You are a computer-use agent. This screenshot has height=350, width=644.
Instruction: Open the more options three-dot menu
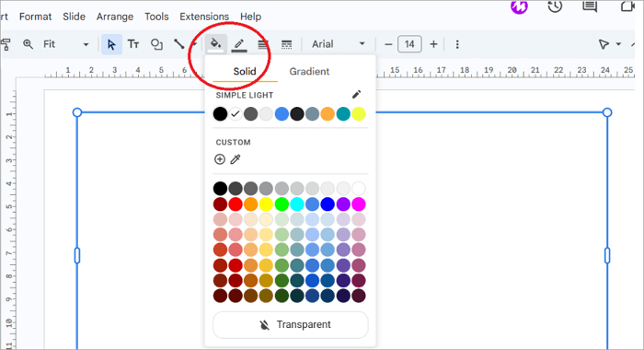(x=457, y=44)
